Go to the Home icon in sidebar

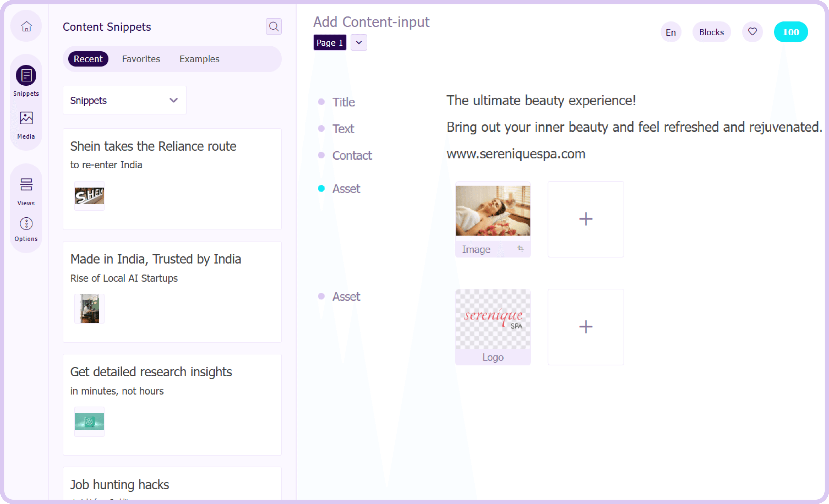coord(26,26)
